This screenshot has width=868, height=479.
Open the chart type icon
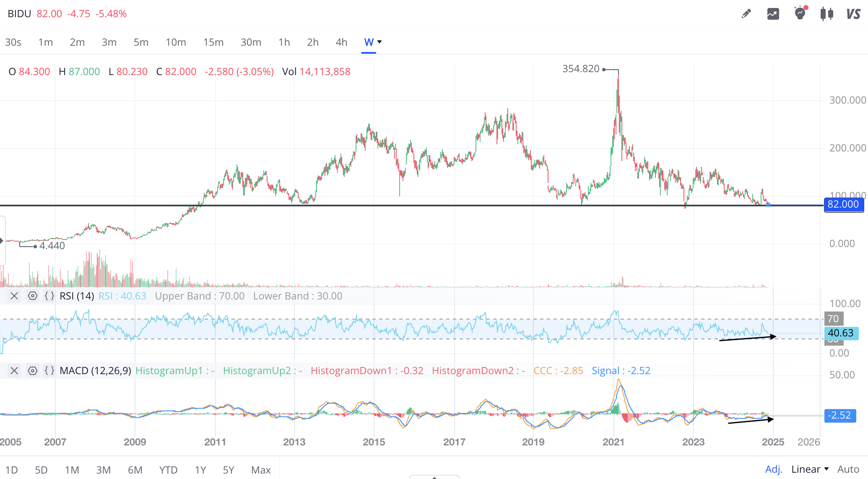tap(773, 14)
